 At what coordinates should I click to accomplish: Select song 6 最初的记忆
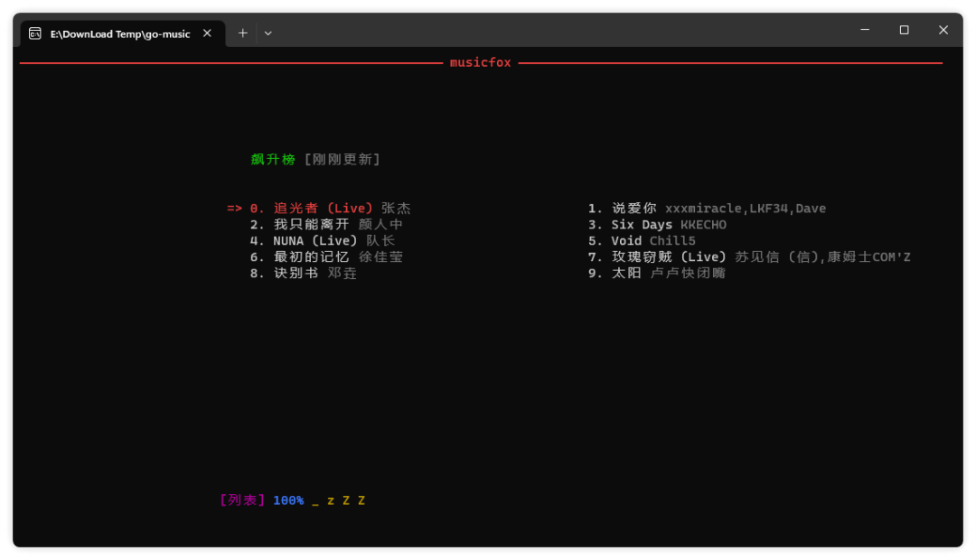[x=299, y=257]
